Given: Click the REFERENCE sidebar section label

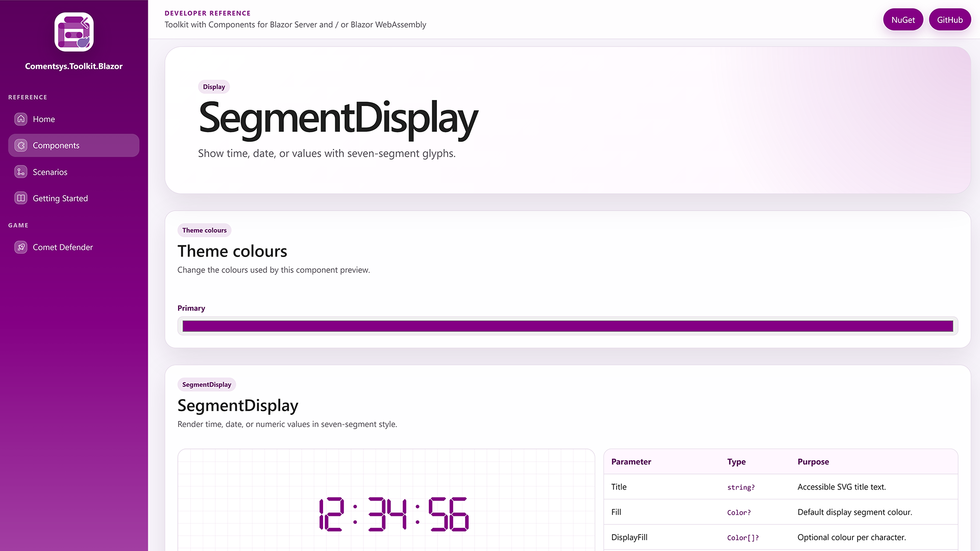Looking at the screenshot, I should click(28, 97).
